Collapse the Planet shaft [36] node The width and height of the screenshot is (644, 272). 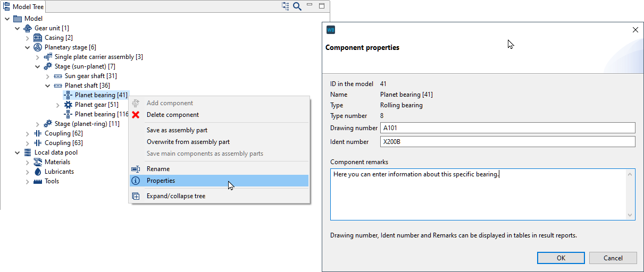47,86
